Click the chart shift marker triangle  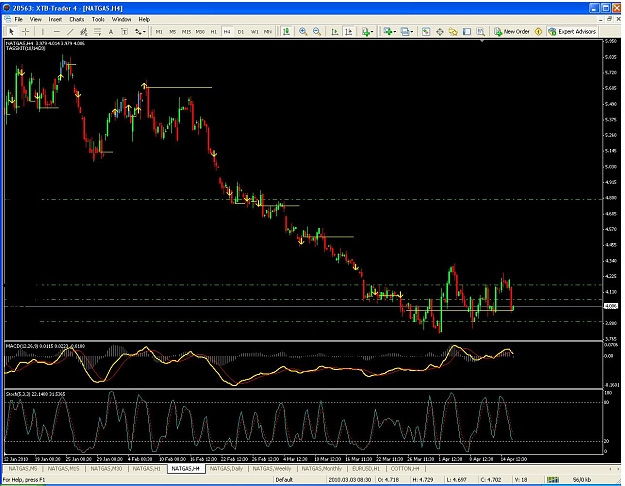pos(482,41)
